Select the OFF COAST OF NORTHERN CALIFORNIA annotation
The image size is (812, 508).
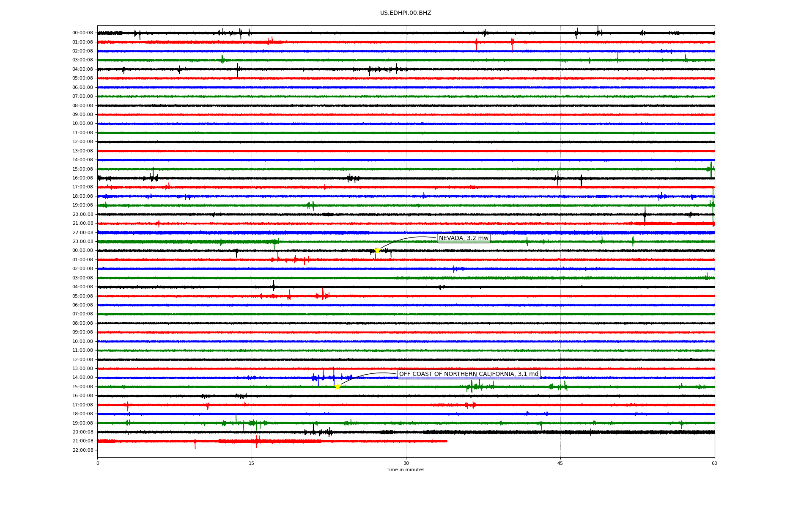tap(469, 374)
